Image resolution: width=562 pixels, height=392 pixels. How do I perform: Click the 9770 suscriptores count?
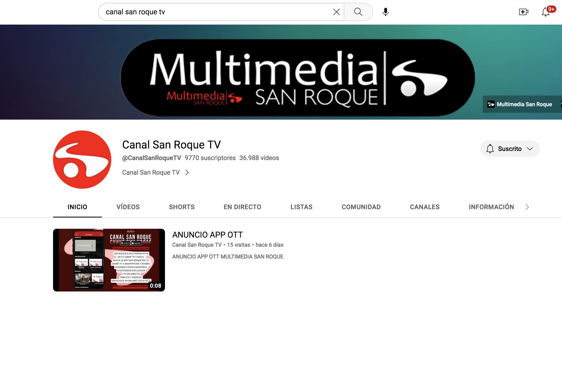point(210,158)
